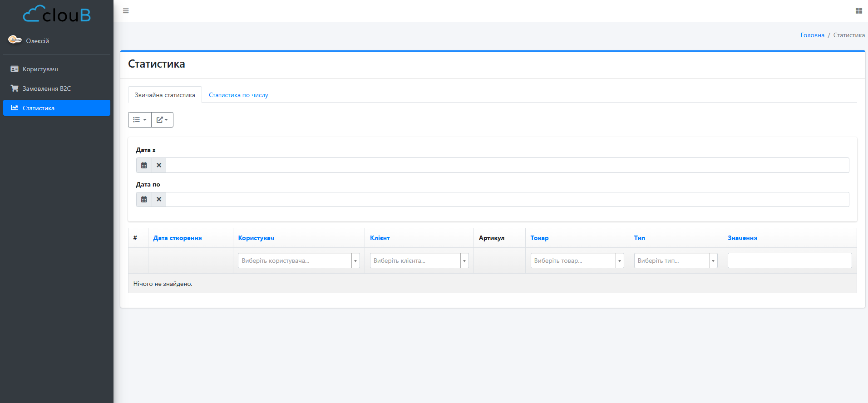The image size is (868, 403).
Task: Sort by Дата створення column header
Action: click(178, 238)
